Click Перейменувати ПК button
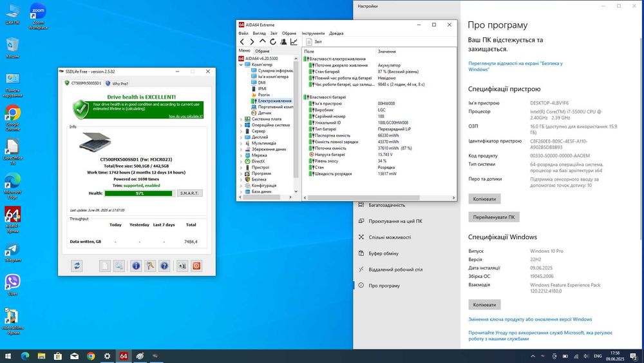 pos(494,217)
